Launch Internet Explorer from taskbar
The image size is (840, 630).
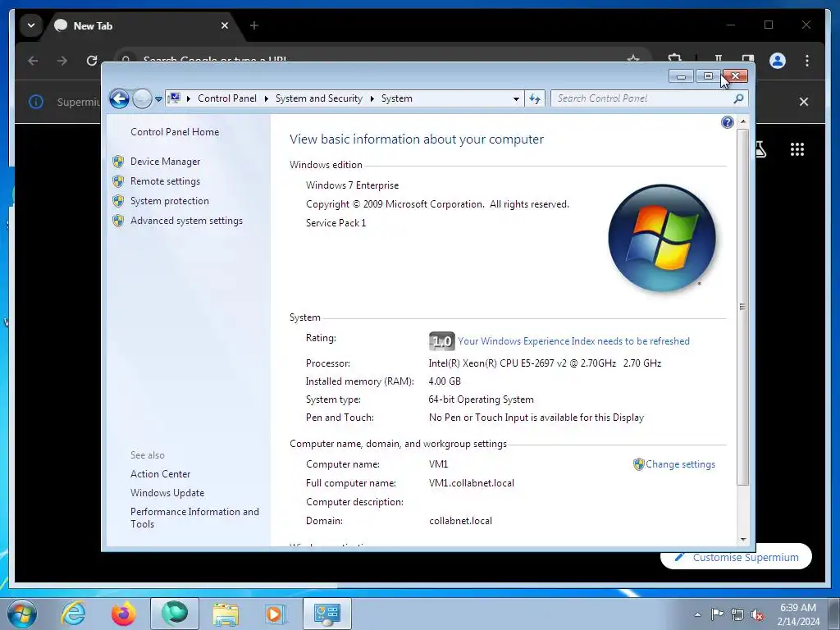73,614
